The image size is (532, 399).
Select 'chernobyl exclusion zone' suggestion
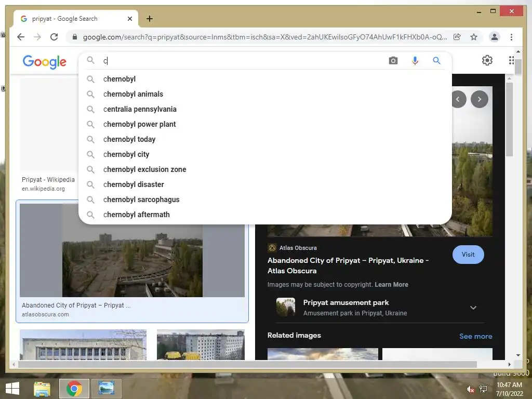coord(265,169)
